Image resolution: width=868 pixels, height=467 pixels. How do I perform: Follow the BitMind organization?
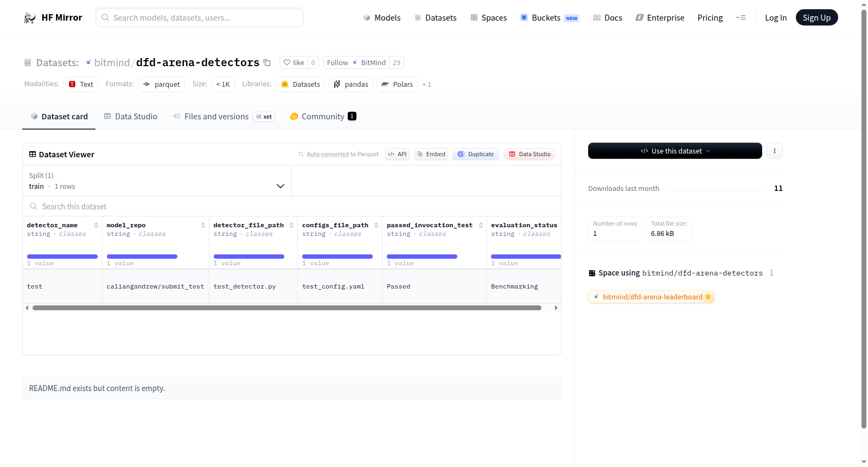(x=356, y=62)
